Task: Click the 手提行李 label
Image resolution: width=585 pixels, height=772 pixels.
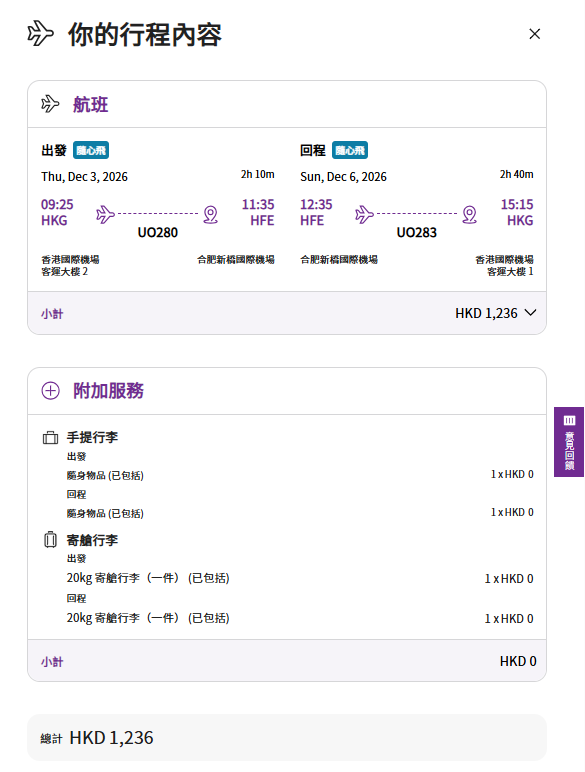Action: (x=92, y=437)
